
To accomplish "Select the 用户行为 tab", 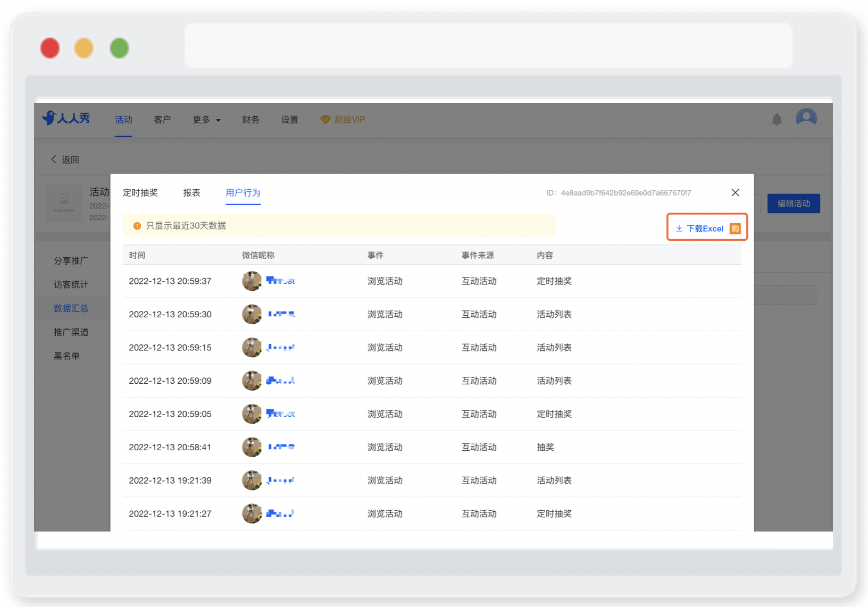I will click(x=243, y=192).
